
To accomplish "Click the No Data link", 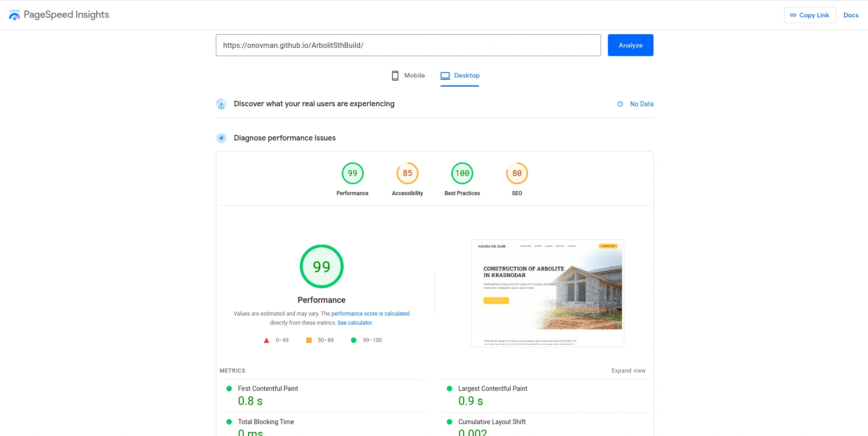I will 642,104.
